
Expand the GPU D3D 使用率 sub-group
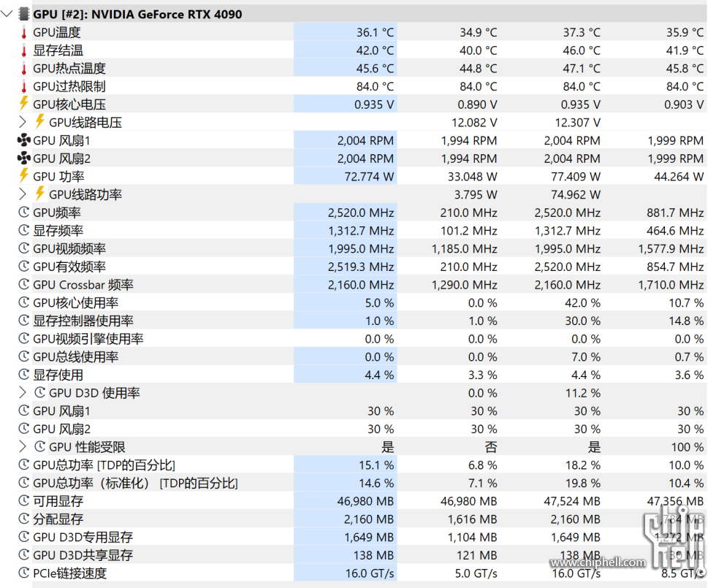point(23,393)
